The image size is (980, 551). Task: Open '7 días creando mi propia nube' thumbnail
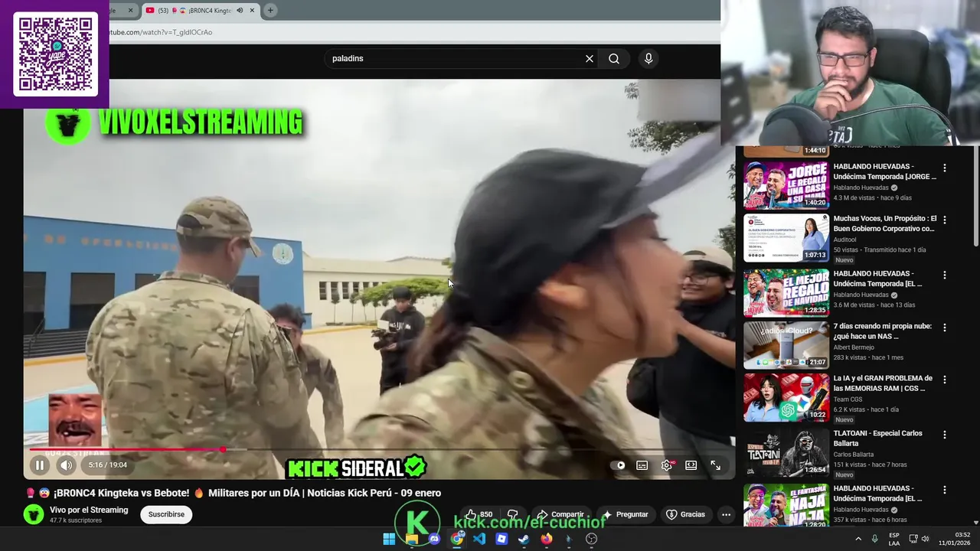(786, 344)
